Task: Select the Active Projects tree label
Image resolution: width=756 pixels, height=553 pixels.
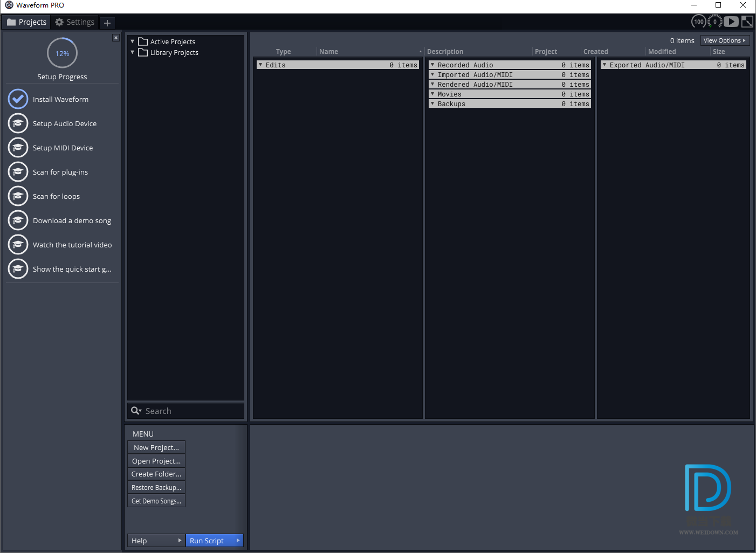Action: pos(173,42)
